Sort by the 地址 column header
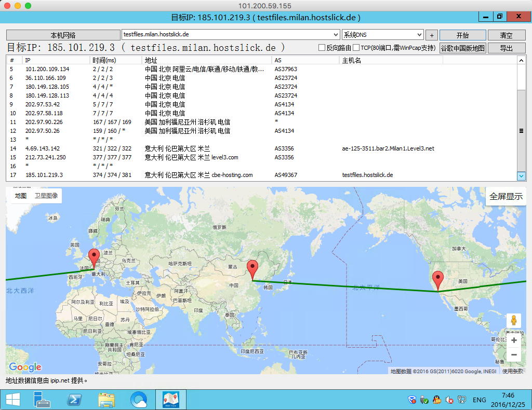 point(207,60)
